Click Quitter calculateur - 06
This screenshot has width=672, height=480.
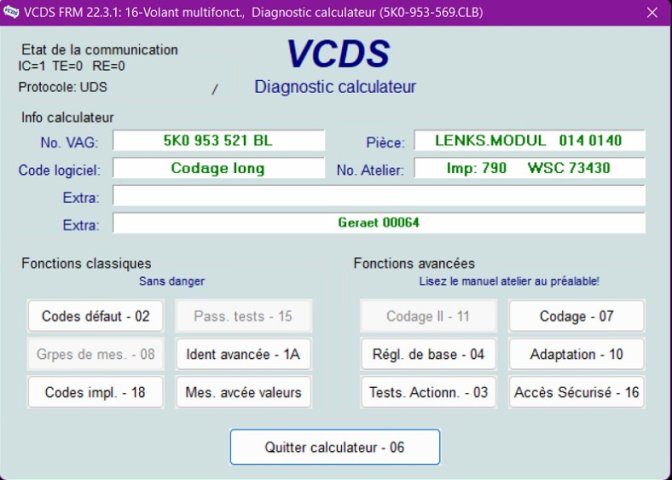(335, 447)
